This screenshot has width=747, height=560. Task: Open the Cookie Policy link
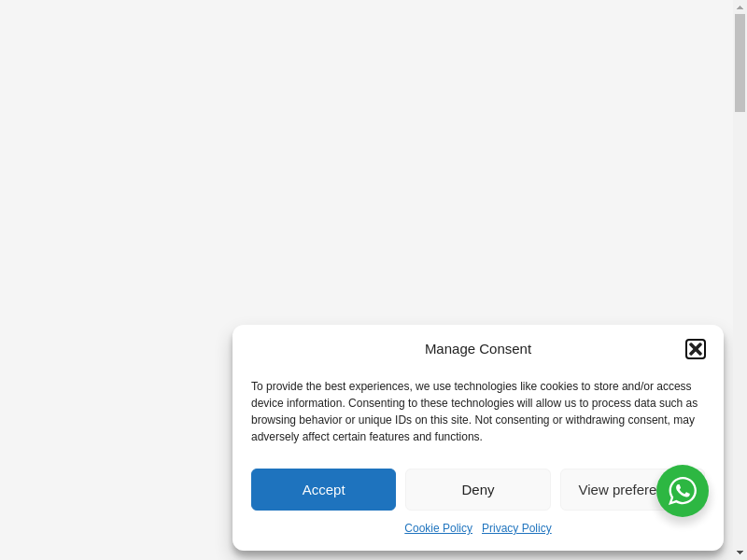(438, 528)
